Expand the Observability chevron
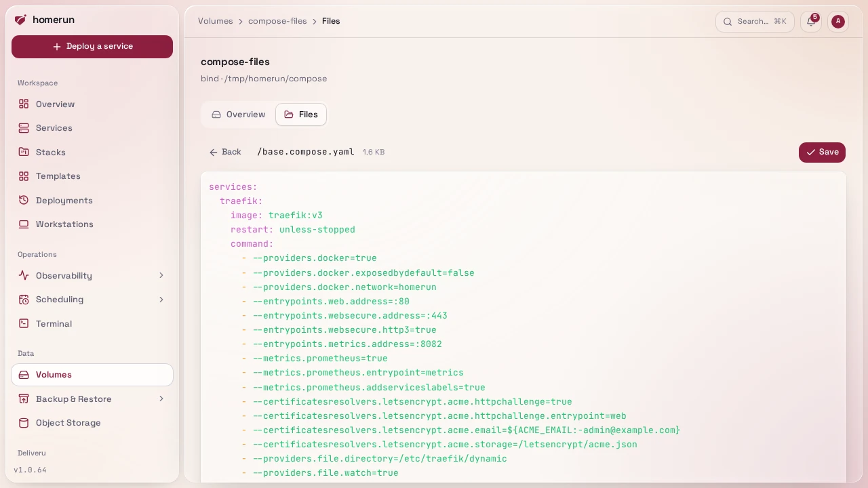Image resolution: width=868 pixels, height=488 pixels. click(161, 276)
